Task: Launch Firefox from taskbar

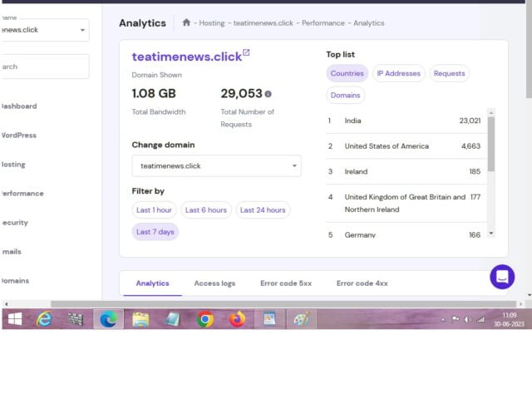Action: click(237, 319)
